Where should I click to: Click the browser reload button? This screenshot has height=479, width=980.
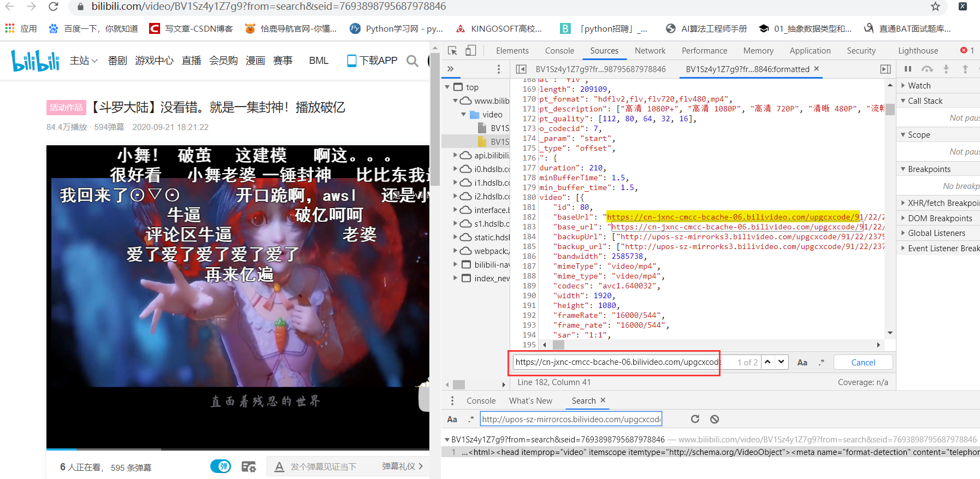pyautogui.click(x=53, y=7)
